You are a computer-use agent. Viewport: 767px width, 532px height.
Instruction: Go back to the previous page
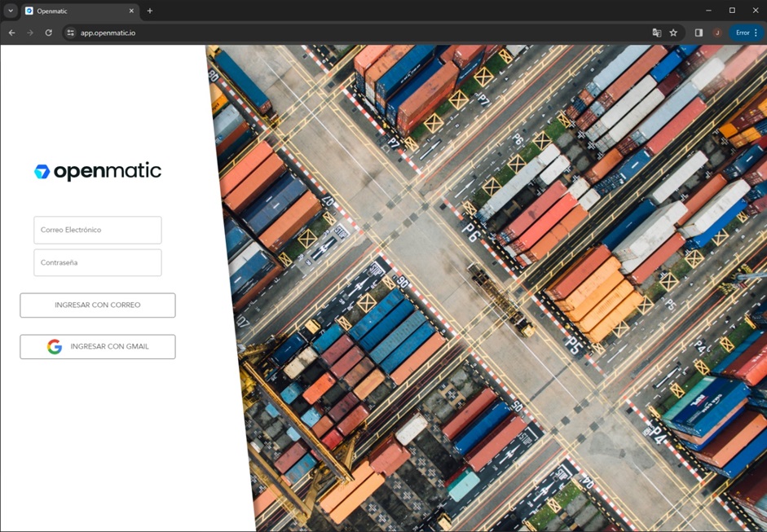pyautogui.click(x=11, y=33)
